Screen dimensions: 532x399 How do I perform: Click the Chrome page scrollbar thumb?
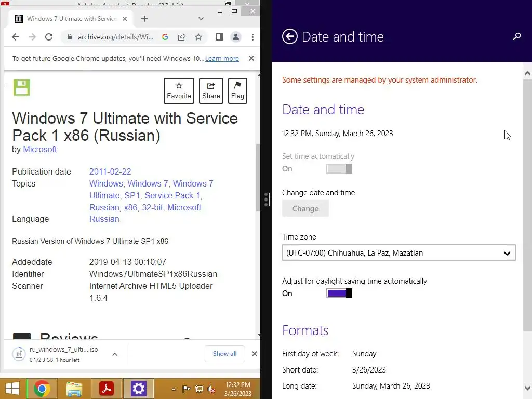pos(258,178)
